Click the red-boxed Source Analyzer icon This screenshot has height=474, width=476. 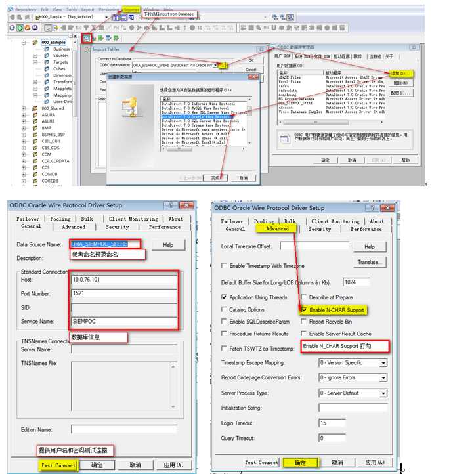(x=87, y=38)
